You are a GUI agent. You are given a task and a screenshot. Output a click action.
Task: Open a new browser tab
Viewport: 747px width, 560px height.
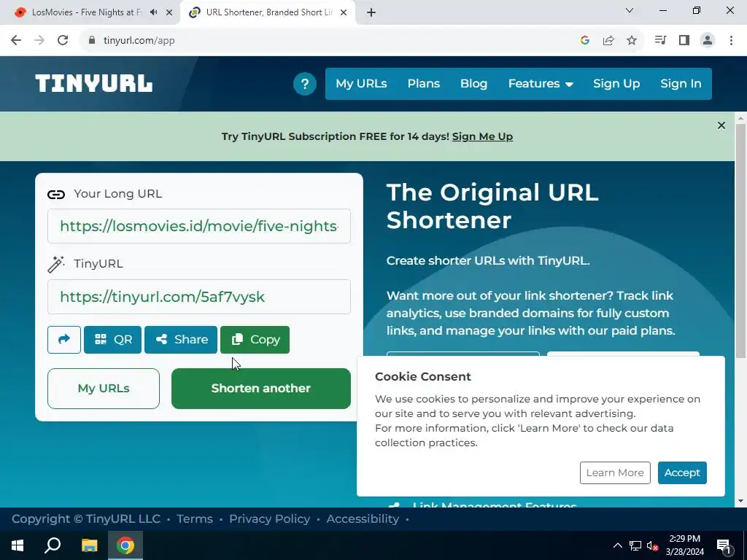point(371,12)
